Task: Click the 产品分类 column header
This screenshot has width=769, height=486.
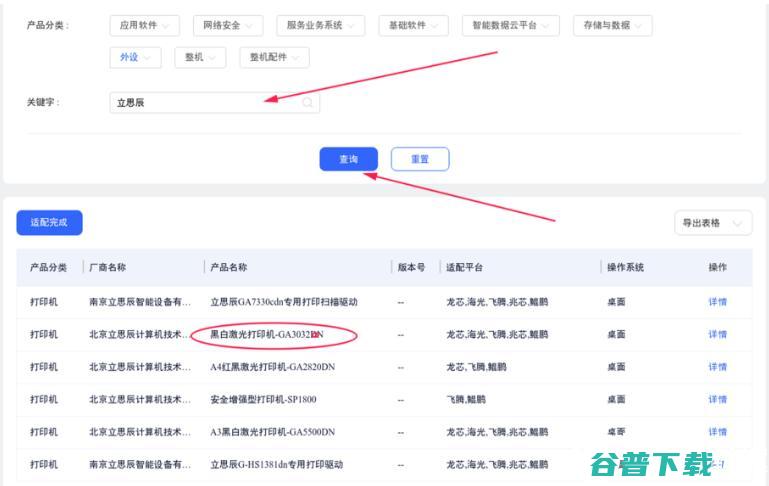Action: point(48,267)
